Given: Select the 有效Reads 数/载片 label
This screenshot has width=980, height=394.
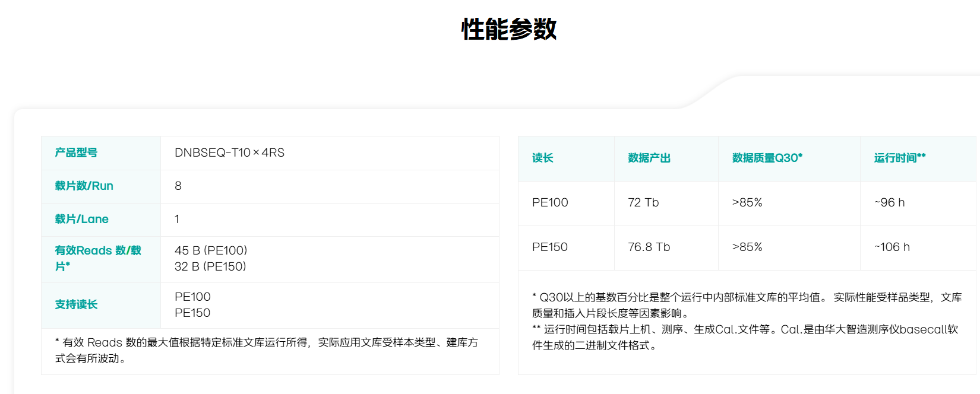Looking at the screenshot, I should click(x=98, y=259).
